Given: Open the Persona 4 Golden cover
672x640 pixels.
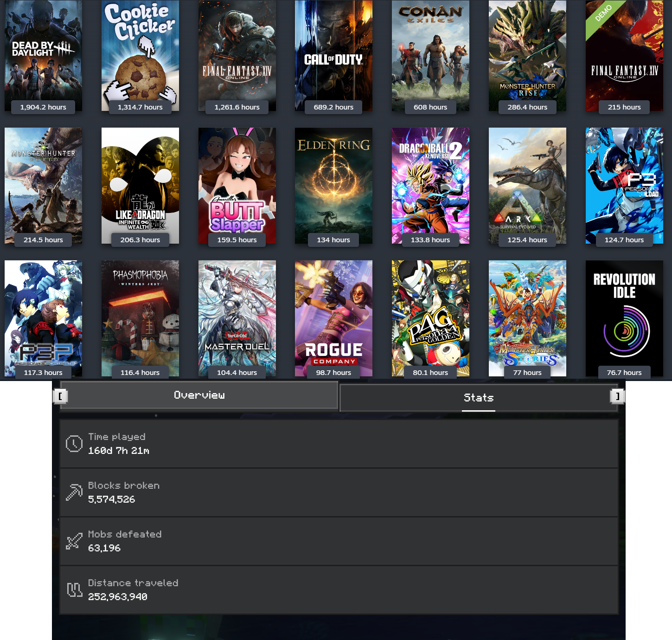Looking at the screenshot, I should (430, 318).
